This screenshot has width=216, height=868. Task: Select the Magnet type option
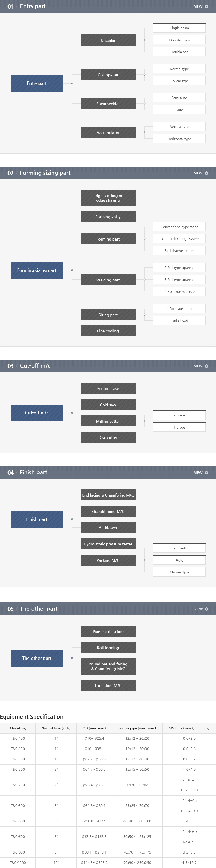tap(179, 572)
